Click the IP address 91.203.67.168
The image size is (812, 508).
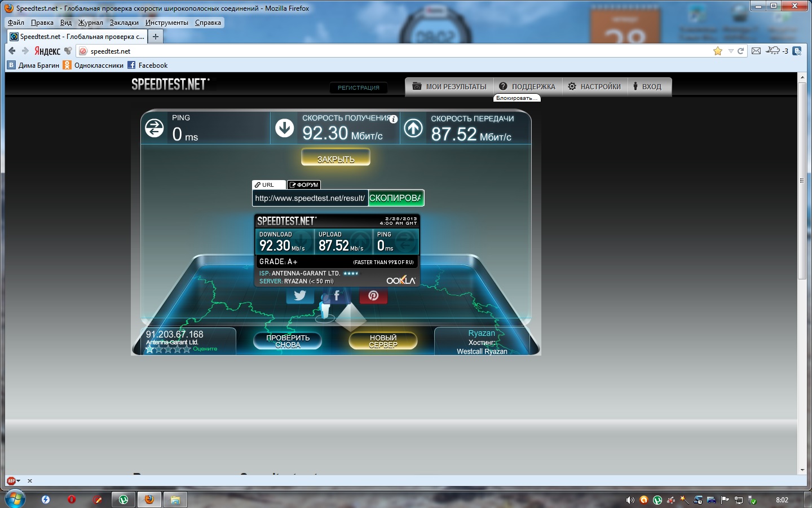click(175, 334)
